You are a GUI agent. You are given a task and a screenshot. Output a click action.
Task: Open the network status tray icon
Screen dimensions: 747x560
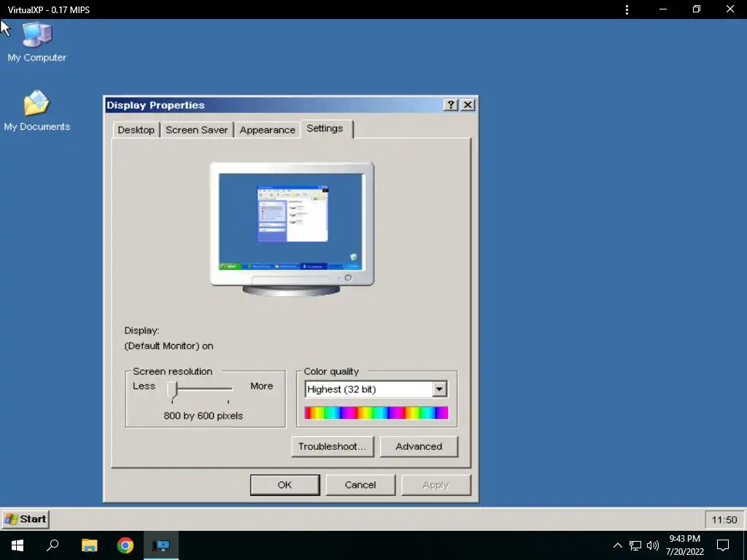point(635,545)
